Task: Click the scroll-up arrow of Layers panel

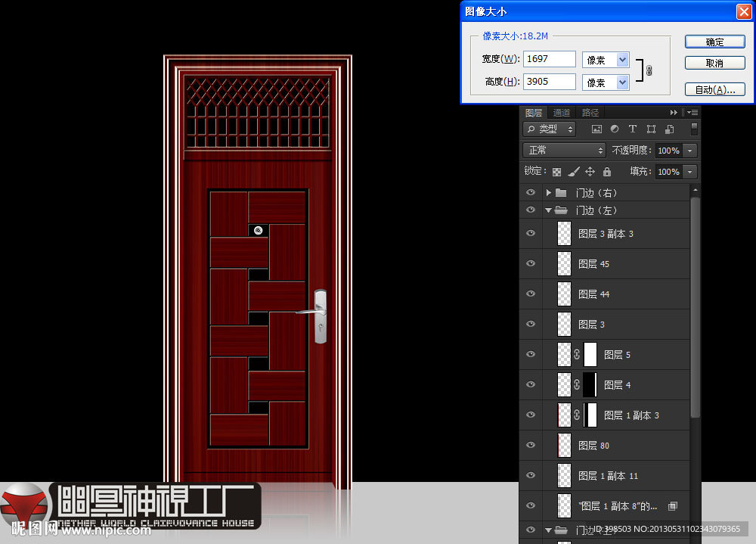Action: click(x=695, y=191)
